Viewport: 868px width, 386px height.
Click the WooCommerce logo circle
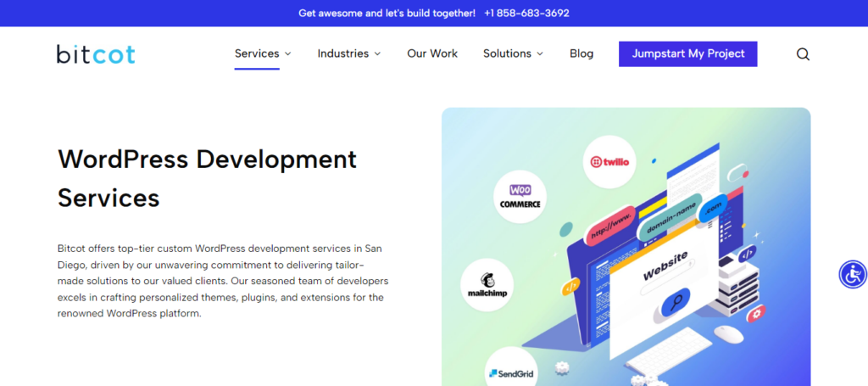point(520,196)
